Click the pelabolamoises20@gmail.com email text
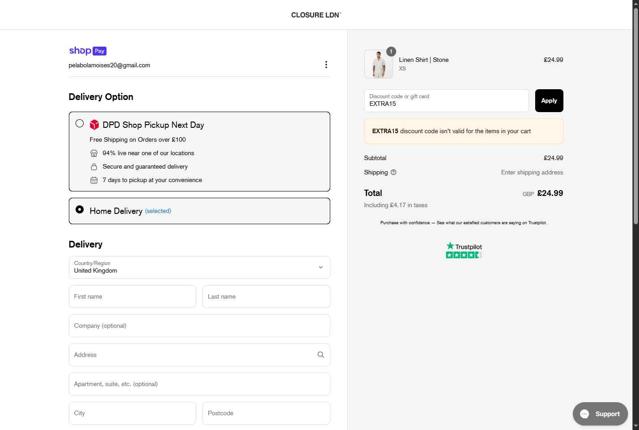 pyautogui.click(x=109, y=65)
